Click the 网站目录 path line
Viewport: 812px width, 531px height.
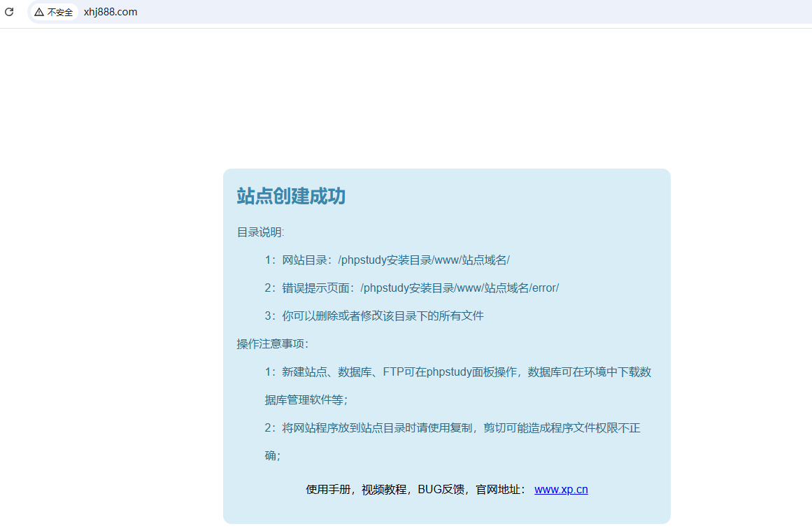[x=387, y=260]
